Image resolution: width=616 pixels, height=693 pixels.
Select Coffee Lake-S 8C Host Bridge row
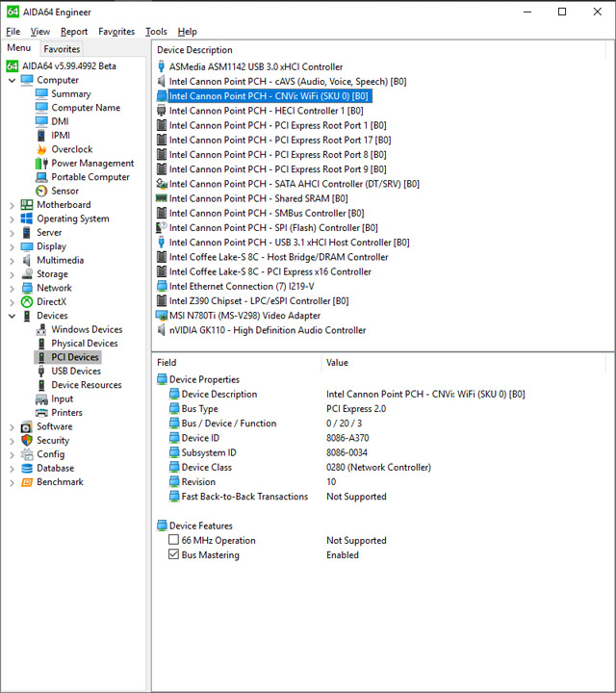[x=278, y=257]
